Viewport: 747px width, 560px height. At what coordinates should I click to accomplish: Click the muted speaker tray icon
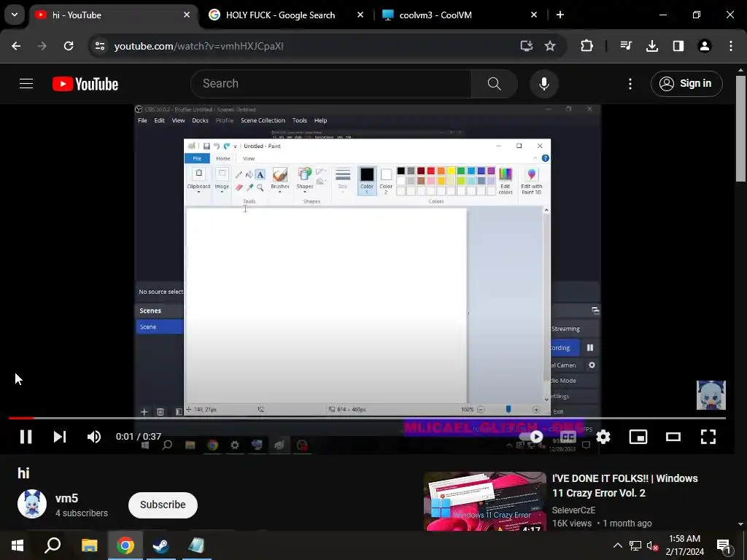tap(652, 545)
